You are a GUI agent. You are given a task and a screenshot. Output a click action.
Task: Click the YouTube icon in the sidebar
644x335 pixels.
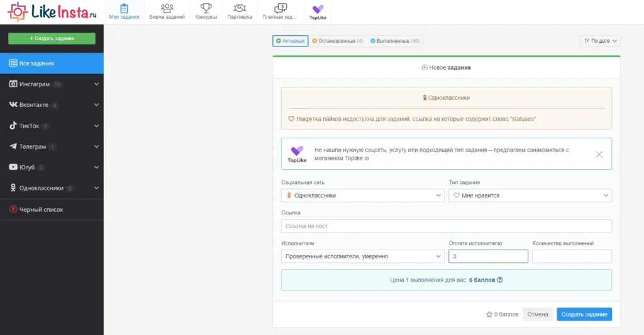13,167
